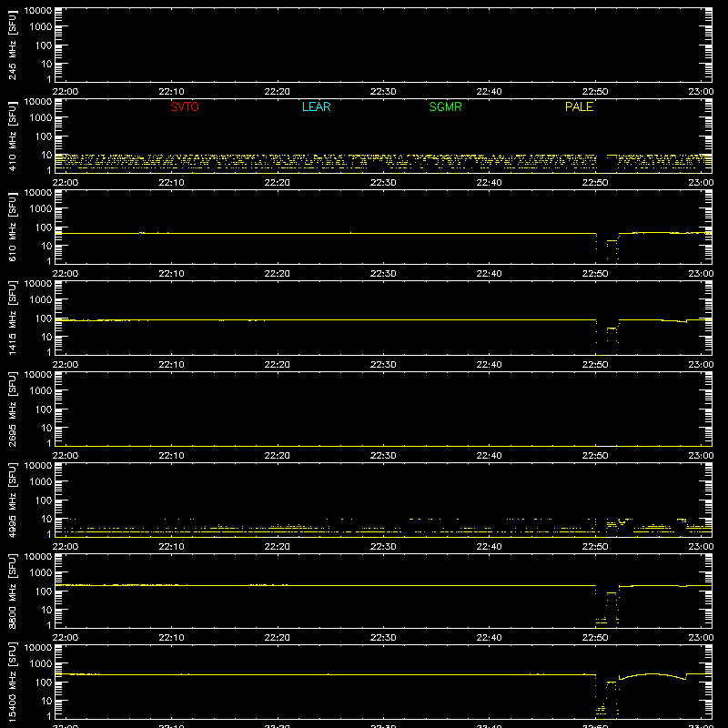
Task: Click the 22:30 tick under the 1415 MHz plot
Action: [383, 365]
